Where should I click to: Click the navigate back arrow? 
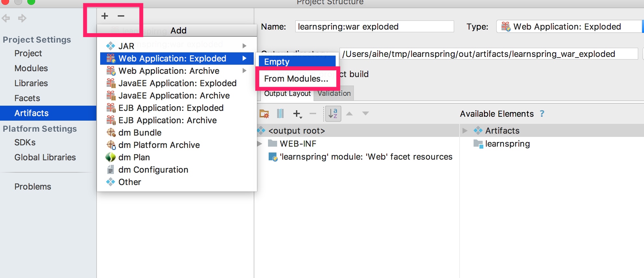pos(6,18)
